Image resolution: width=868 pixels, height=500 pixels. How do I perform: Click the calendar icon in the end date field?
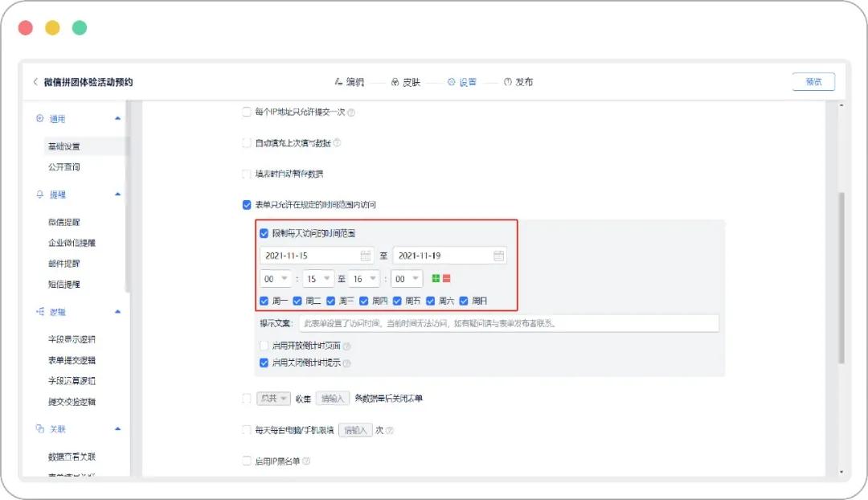[x=498, y=255]
